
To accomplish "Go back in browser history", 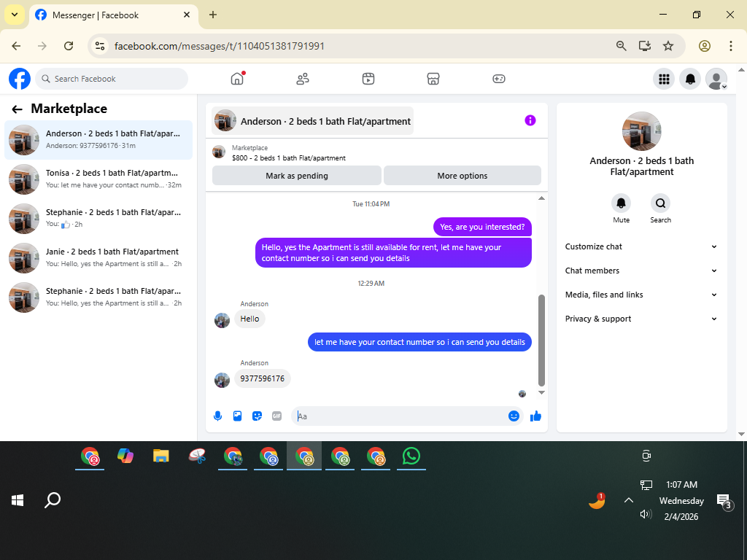I will [x=16, y=46].
